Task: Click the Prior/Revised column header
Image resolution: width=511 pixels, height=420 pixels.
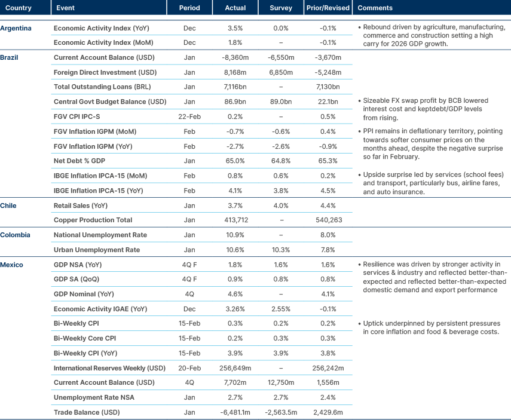Action: click(328, 8)
